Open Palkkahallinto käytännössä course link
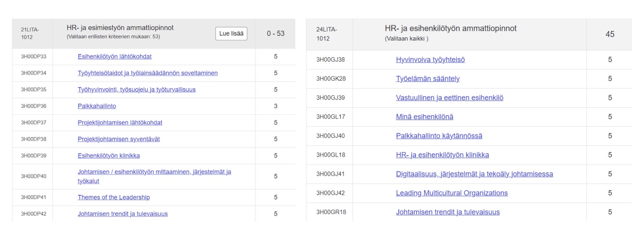 coord(439,136)
